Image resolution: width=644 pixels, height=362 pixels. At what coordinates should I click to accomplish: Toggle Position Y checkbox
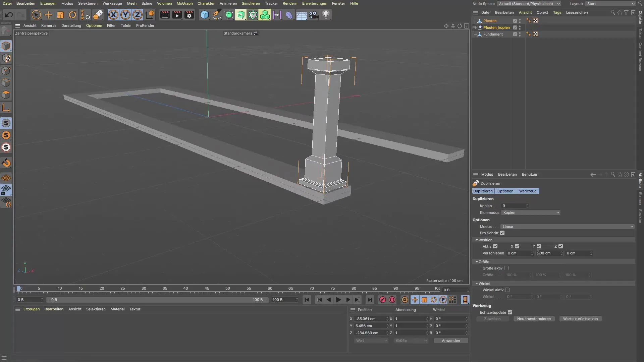click(x=539, y=246)
